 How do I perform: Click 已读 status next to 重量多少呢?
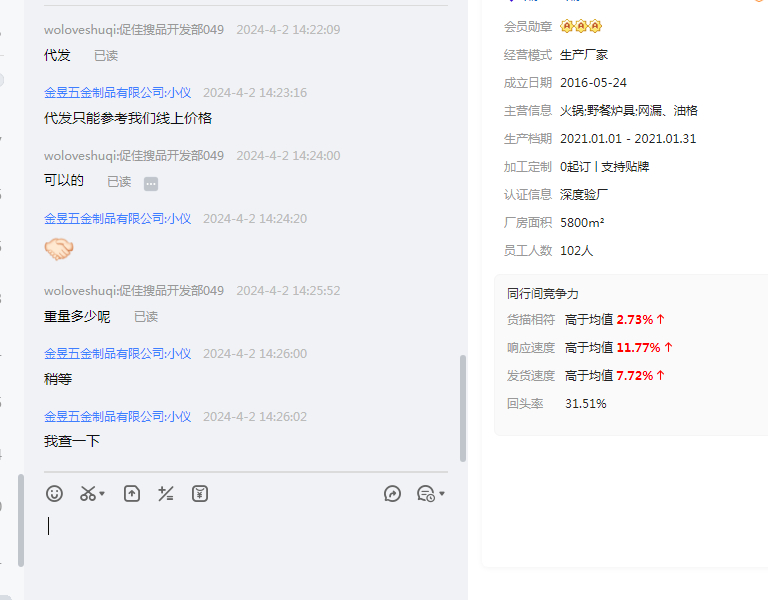146,316
